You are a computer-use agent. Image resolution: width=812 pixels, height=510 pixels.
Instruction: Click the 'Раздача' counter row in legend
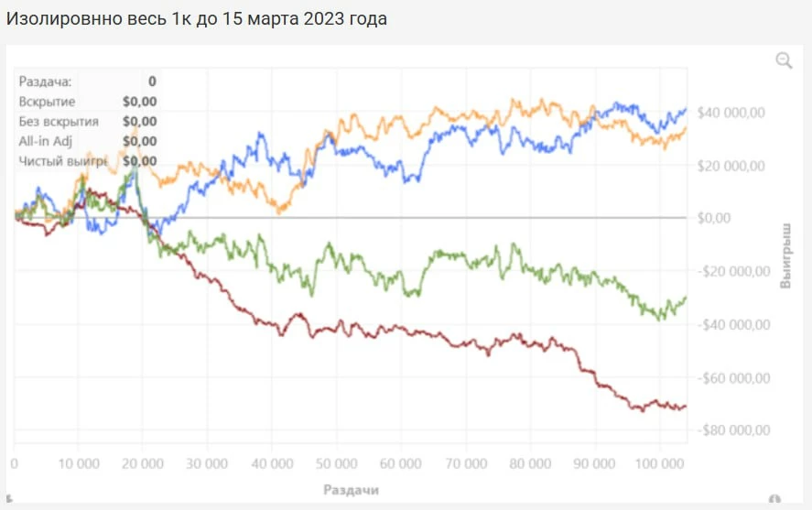[x=87, y=81]
